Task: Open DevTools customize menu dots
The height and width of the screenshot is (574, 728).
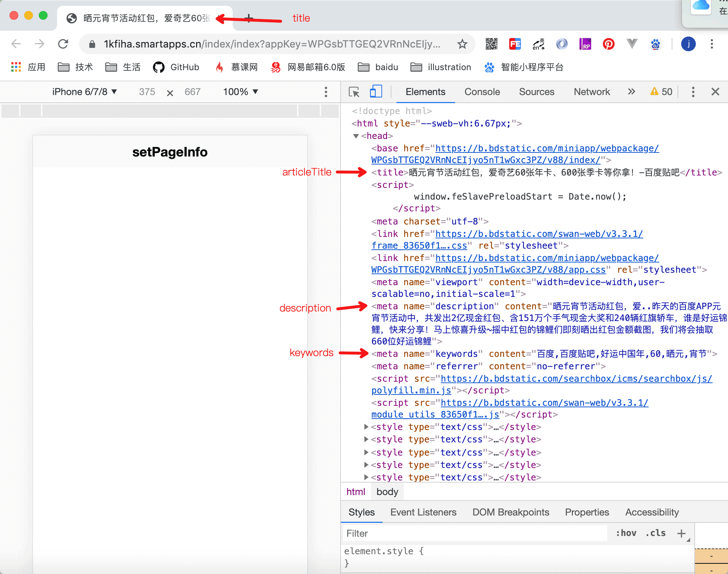Action: coord(693,92)
